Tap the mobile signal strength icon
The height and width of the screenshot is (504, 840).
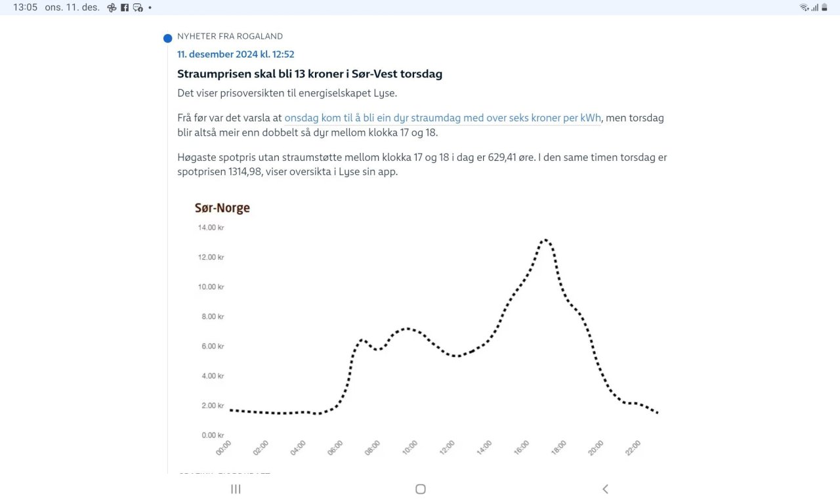[x=814, y=8]
